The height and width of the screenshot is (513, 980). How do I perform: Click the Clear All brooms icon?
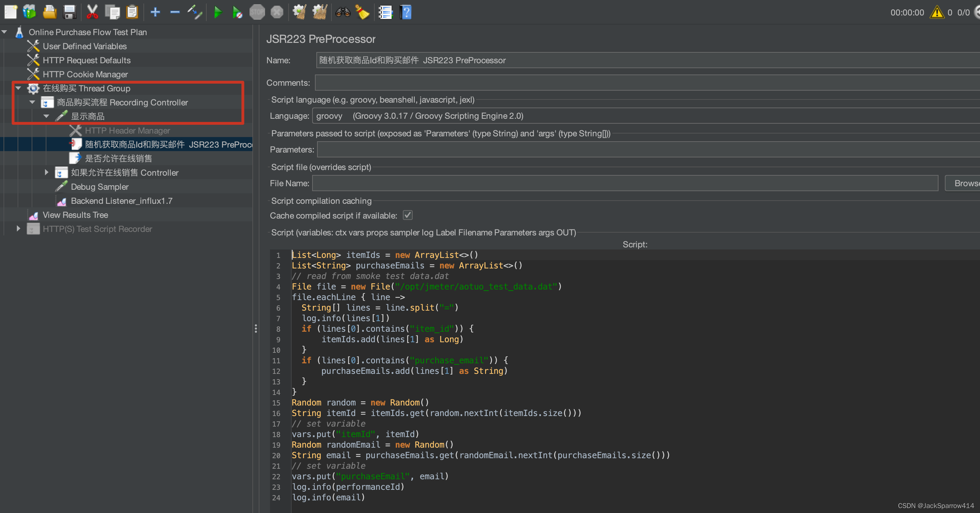[x=320, y=12]
